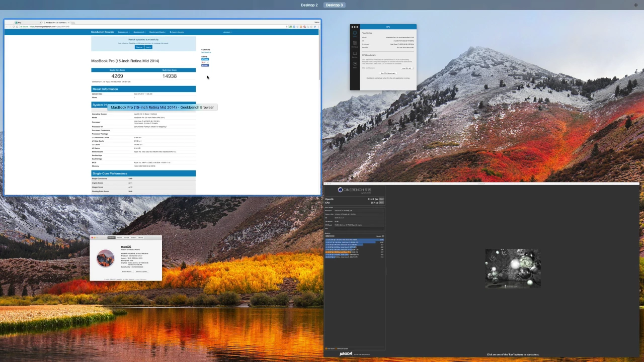Click Single-Core Performance section header

click(x=143, y=173)
